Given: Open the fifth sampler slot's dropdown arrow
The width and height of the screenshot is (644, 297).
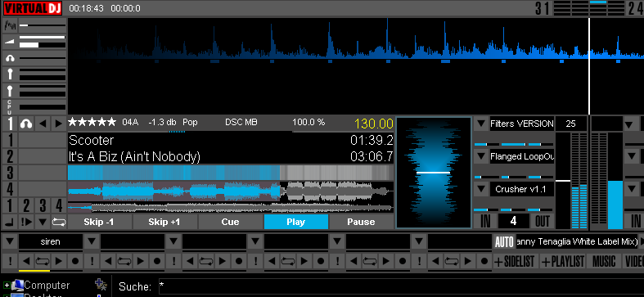Looking at the screenshot, I should (337, 241).
